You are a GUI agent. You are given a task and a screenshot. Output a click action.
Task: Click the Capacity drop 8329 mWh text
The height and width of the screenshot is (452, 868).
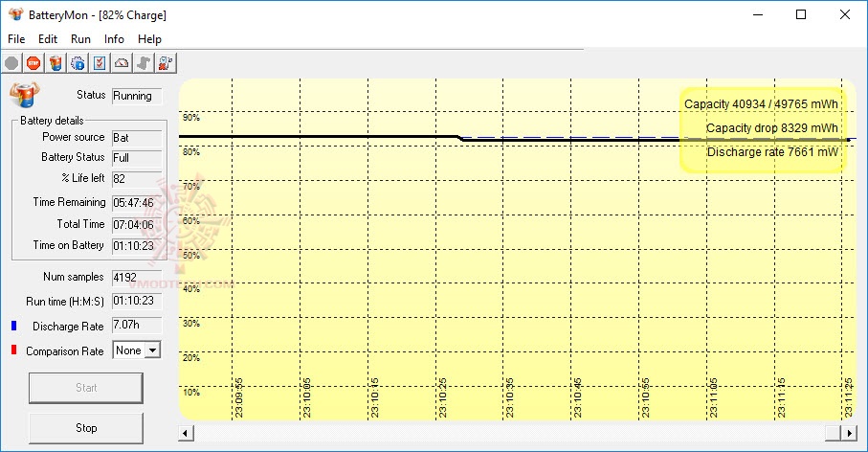click(771, 128)
